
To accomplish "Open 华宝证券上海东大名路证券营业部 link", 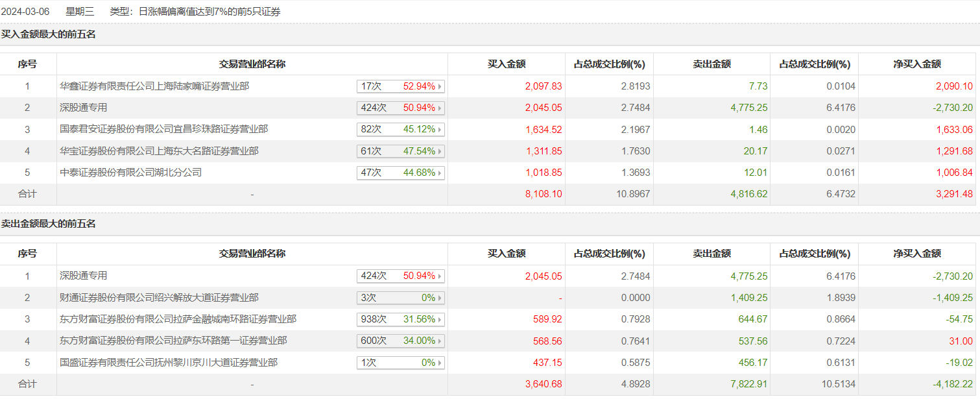I will [159, 151].
